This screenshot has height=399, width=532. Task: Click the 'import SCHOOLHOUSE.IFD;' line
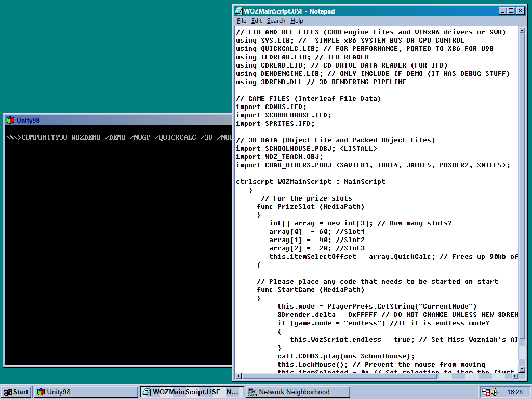click(284, 115)
